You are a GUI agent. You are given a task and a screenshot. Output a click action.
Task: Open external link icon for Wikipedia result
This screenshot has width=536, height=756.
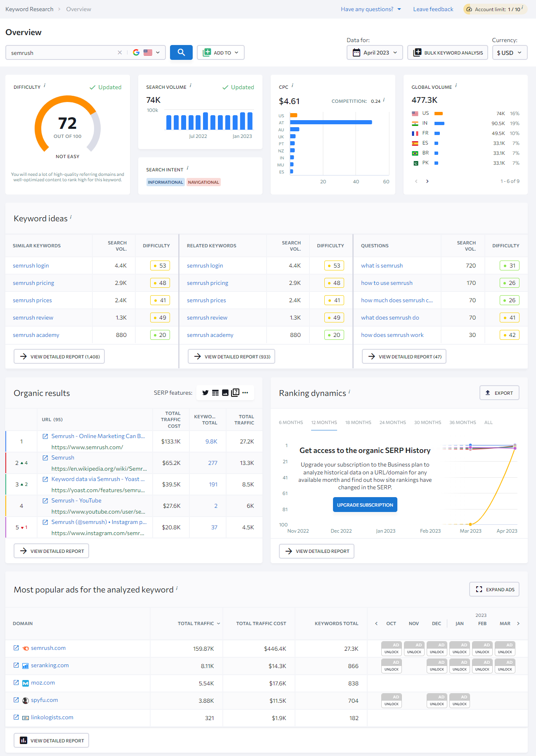point(45,457)
